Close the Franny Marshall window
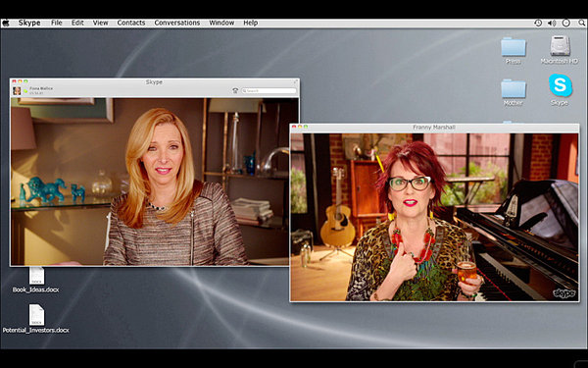Viewport: 588px width, 368px height. click(294, 127)
